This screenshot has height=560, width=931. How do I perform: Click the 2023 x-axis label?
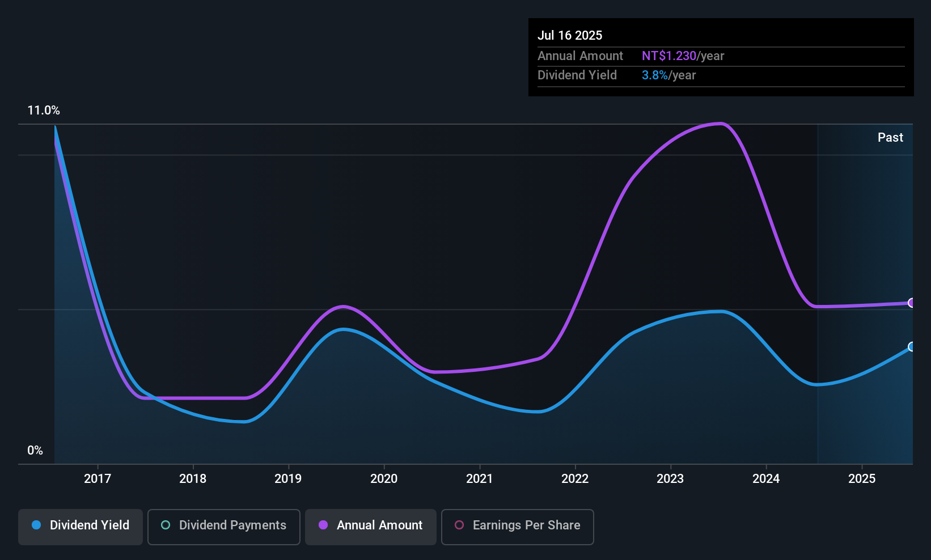pos(670,478)
